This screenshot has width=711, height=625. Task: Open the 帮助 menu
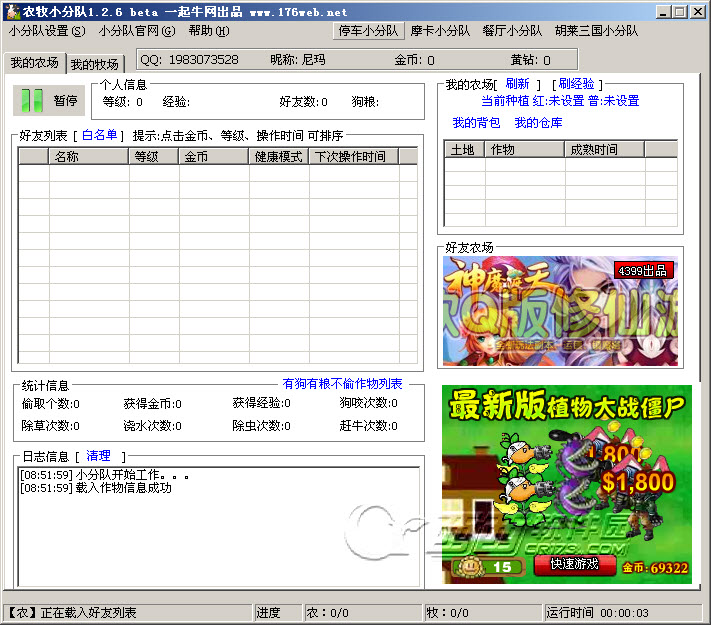[208, 31]
